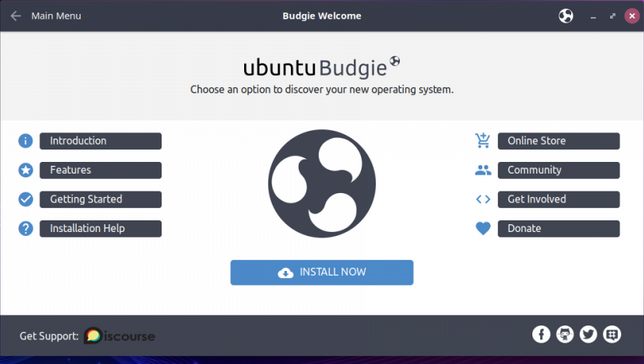Open the Features section

point(101,170)
